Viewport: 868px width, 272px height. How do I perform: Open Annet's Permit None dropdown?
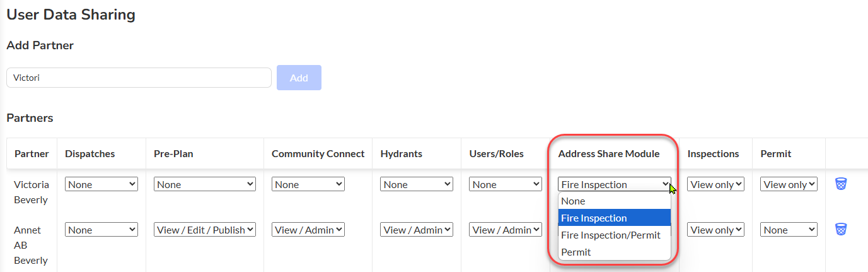tap(789, 230)
